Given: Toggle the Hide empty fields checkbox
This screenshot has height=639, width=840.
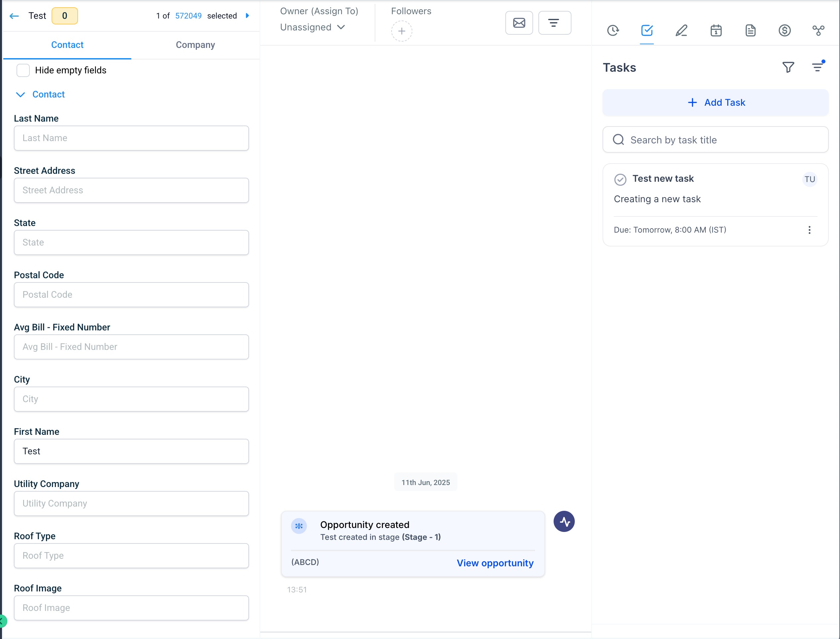Looking at the screenshot, I should (x=23, y=70).
